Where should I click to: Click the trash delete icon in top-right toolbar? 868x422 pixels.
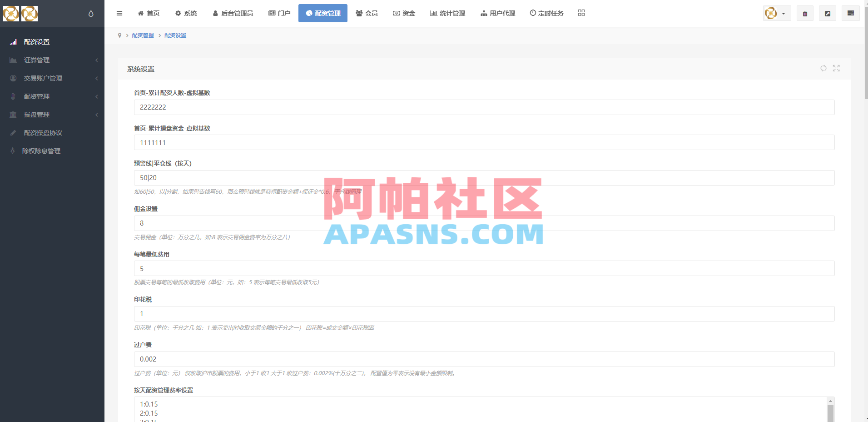tap(804, 13)
